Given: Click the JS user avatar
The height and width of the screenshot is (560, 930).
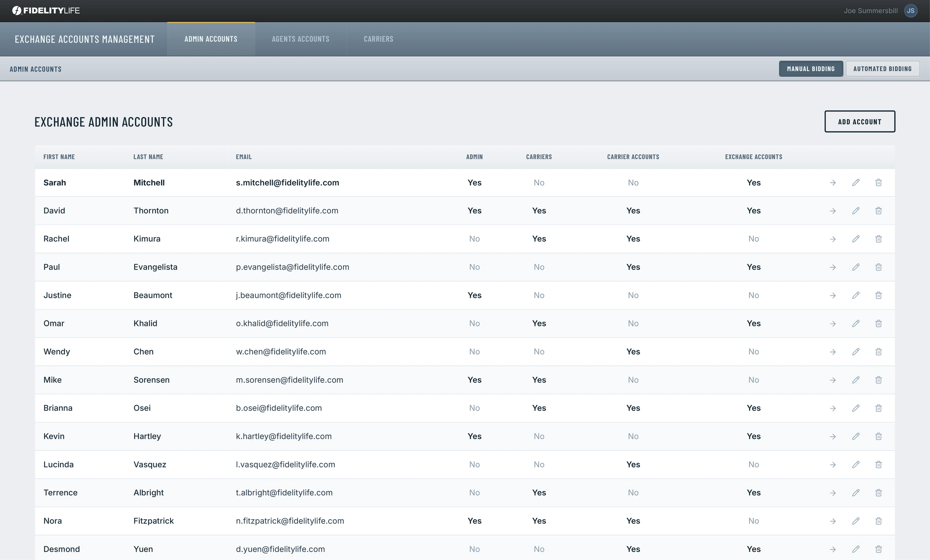Looking at the screenshot, I should point(910,11).
